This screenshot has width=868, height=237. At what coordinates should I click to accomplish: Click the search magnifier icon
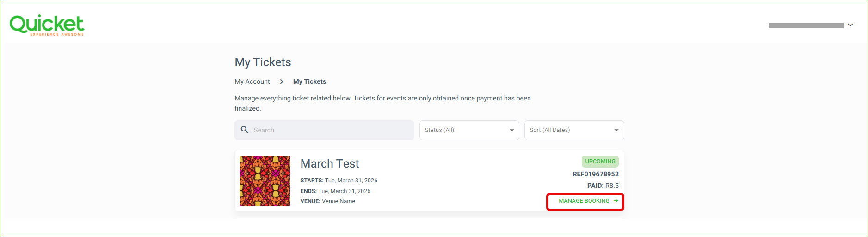pos(245,130)
